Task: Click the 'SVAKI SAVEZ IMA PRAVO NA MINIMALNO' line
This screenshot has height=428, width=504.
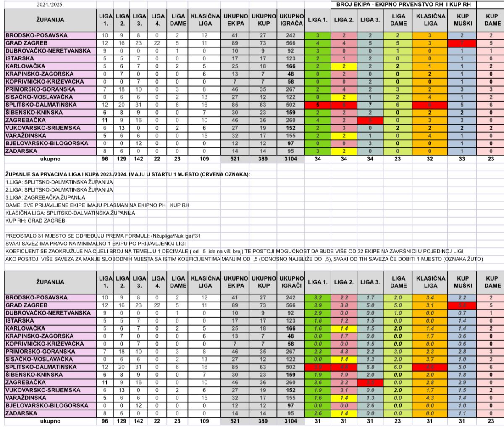Action: click(x=96, y=244)
